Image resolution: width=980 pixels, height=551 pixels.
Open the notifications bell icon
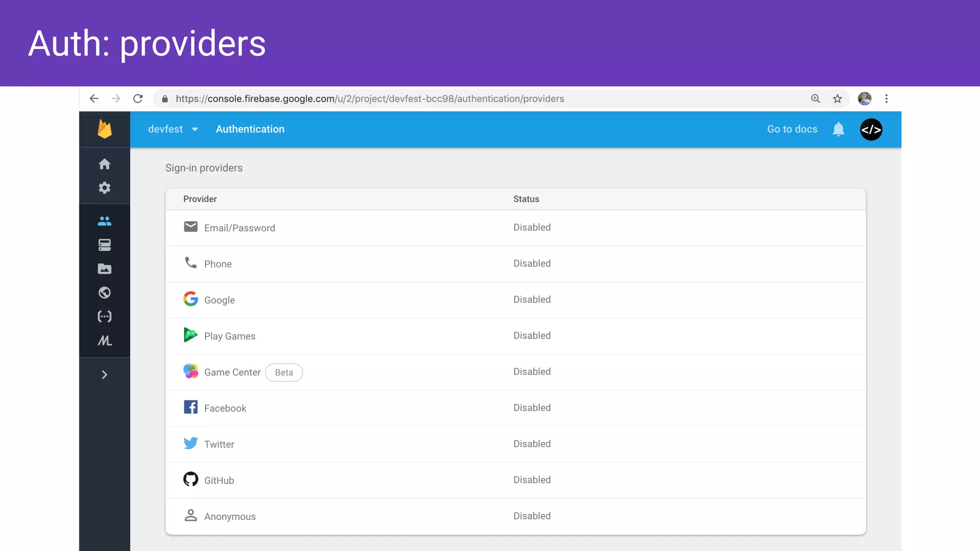tap(838, 129)
